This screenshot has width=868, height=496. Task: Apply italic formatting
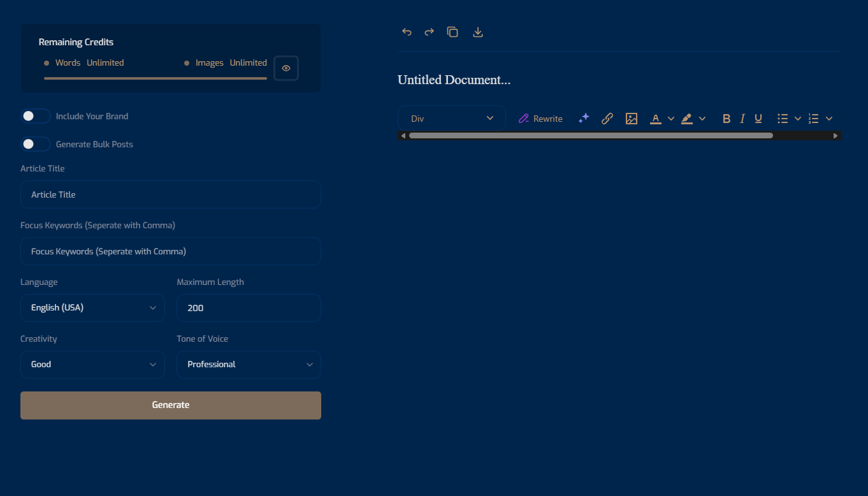pos(742,119)
